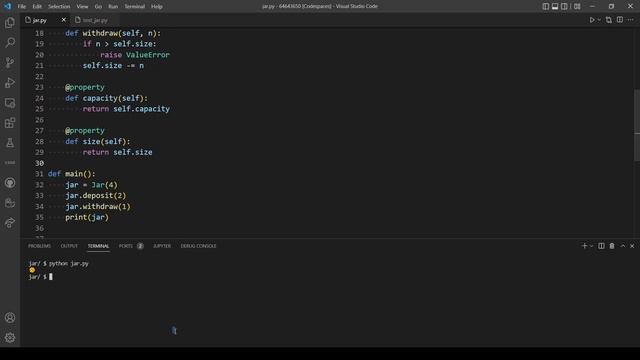Open the Source Control view
The width and height of the screenshot is (640, 360).
(x=10, y=62)
